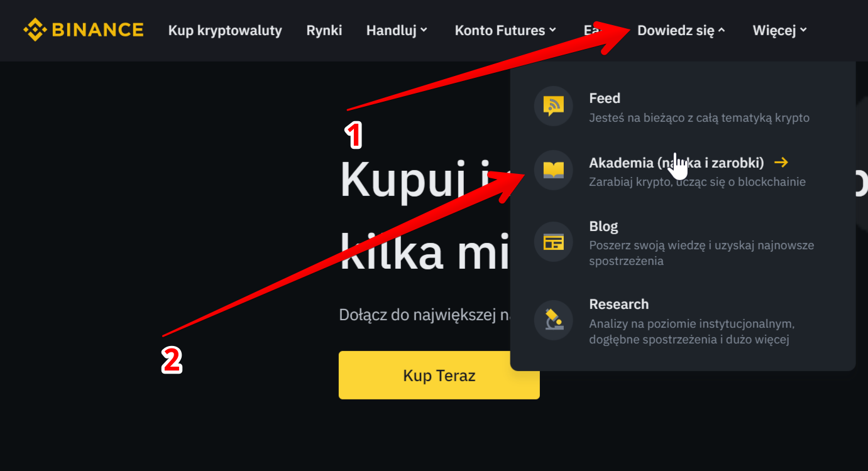Click the BINANCE wordmark text

pyautogui.click(x=98, y=30)
